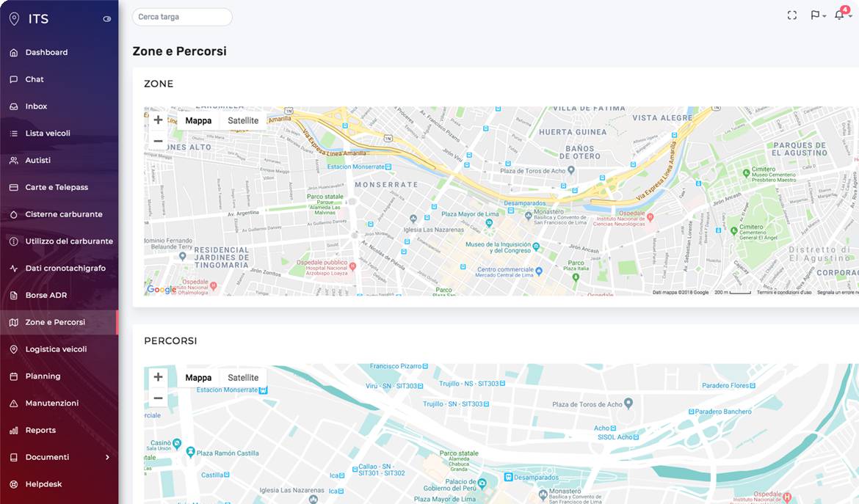Click the Autisti people icon

coord(14,161)
